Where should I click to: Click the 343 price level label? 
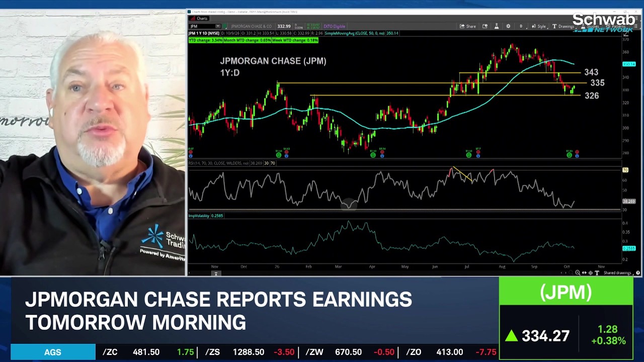(x=591, y=72)
